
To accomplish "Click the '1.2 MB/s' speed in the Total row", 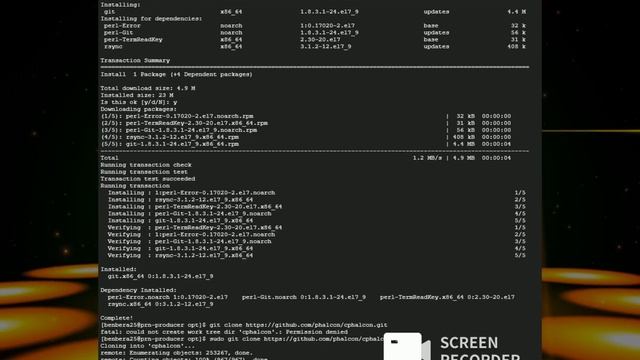I will click(427, 158).
